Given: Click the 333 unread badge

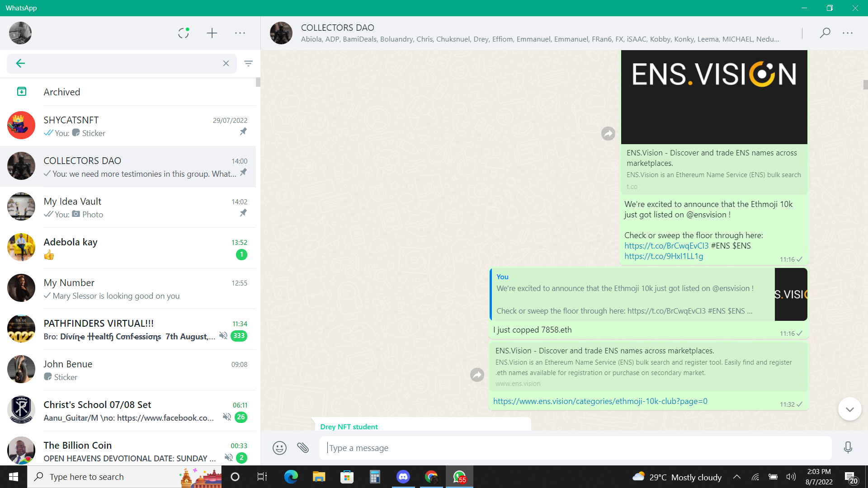Looking at the screenshot, I should point(239,336).
